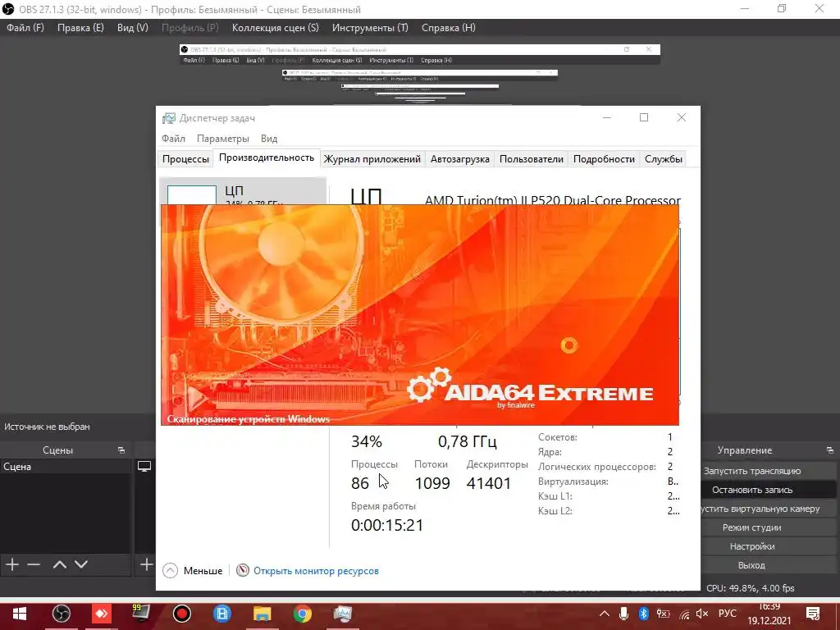Switch to the Подробности tab
Screen dimensions: 840x630
pyautogui.click(x=604, y=159)
